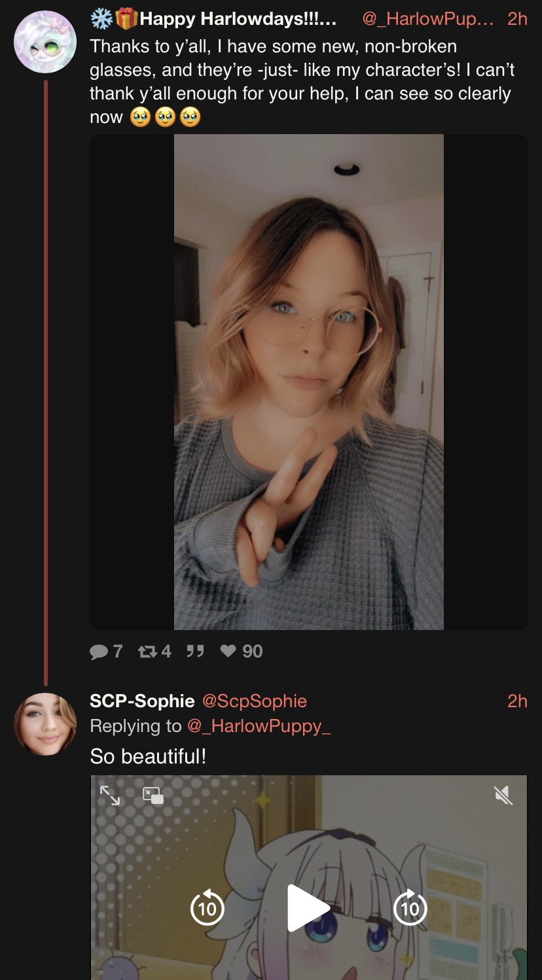Screen dimensions: 542x980
Task: Rewind the video 10 seconds
Action: (207, 908)
